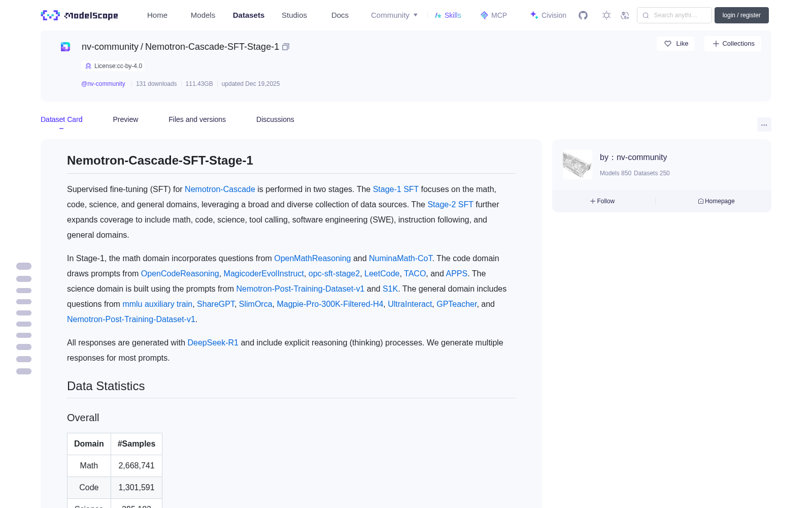
Task: Select the Dataset Card tab
Action: pos(61,119)
